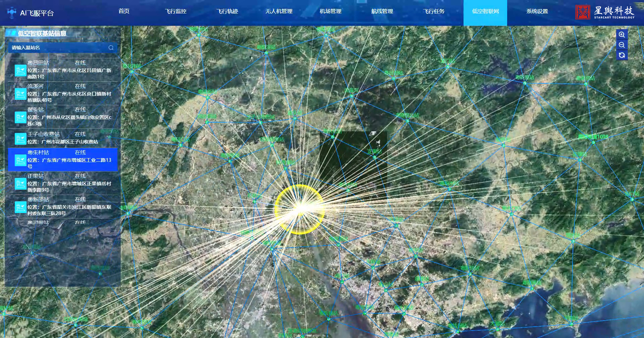Click address 增城区正果镇岳村新李路9号
This screenshot has width=644, height=338.
(x=69, y=187)
